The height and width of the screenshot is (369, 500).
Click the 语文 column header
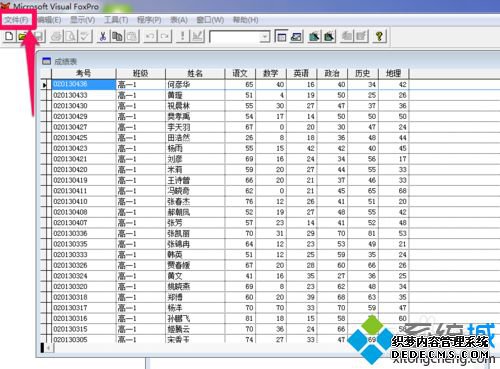pyautogui.click(x=240, y=73)
